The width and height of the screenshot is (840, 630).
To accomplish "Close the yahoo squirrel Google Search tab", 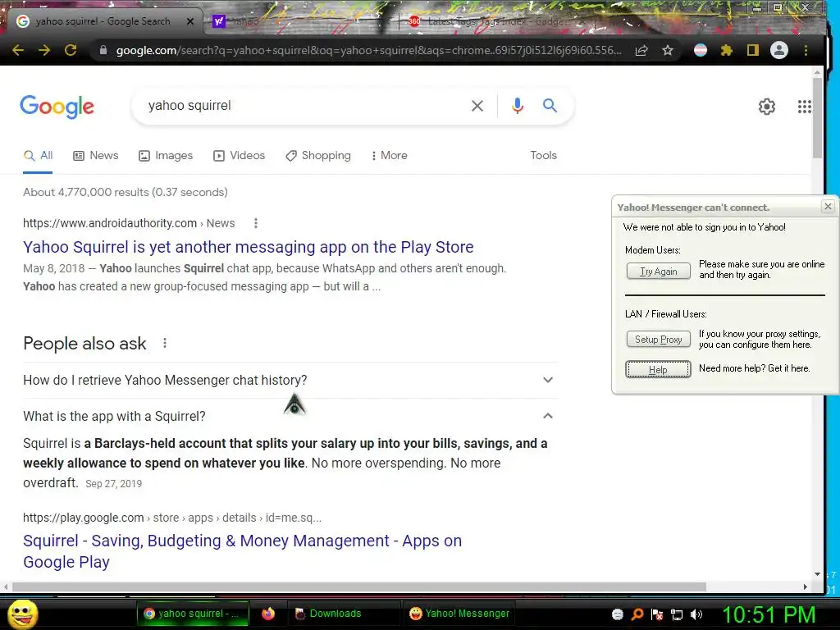I will pyautogui.click(x=190, y=21).
